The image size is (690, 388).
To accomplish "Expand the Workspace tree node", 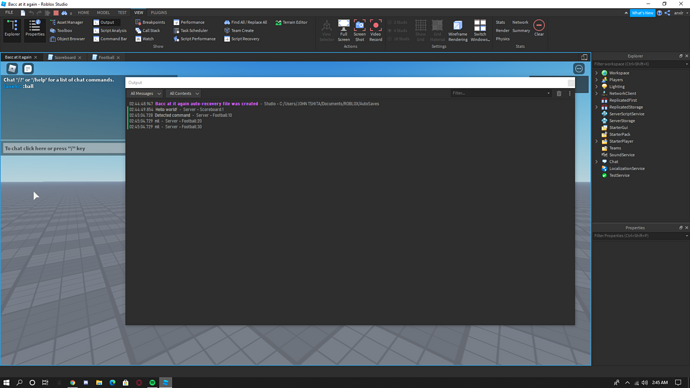I will point(597,73).
